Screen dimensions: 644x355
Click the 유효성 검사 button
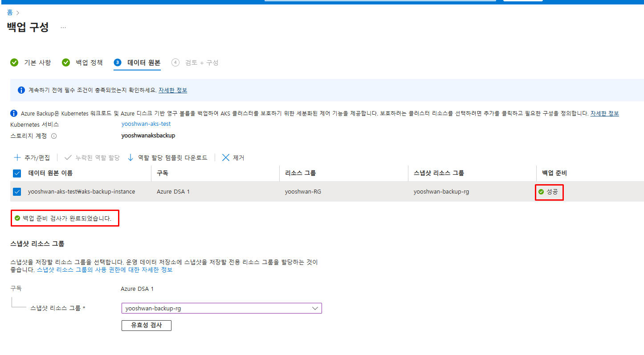(x=147, y=326)
